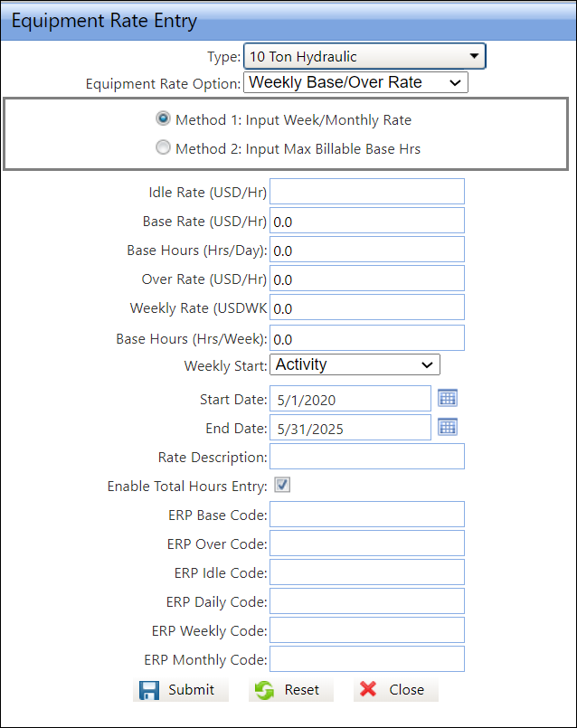Image resolution: width=577 pixels, height=728 pixels.
Task: Toggle the Enable Total Hours Entry checkbox
Action: tap(283, 486)
